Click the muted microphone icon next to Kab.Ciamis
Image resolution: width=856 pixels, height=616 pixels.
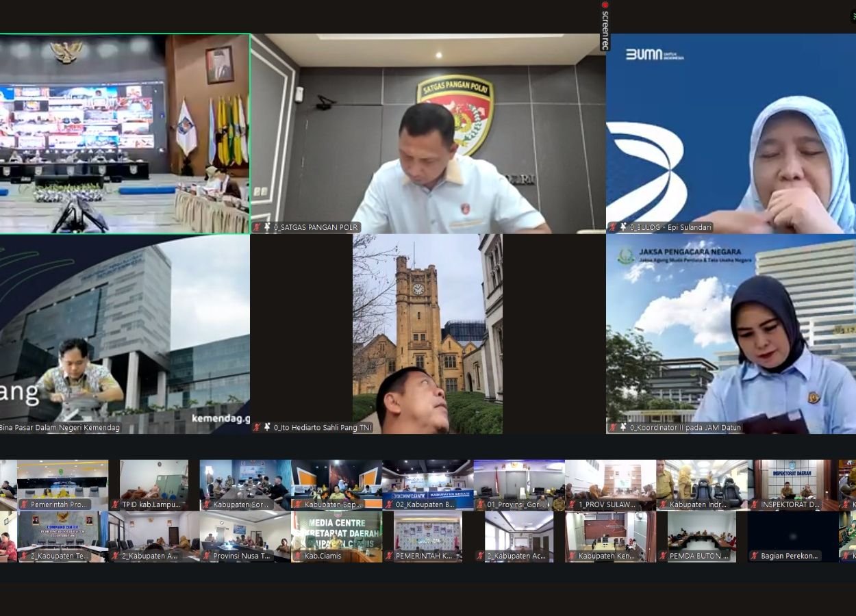pos(297,556)
